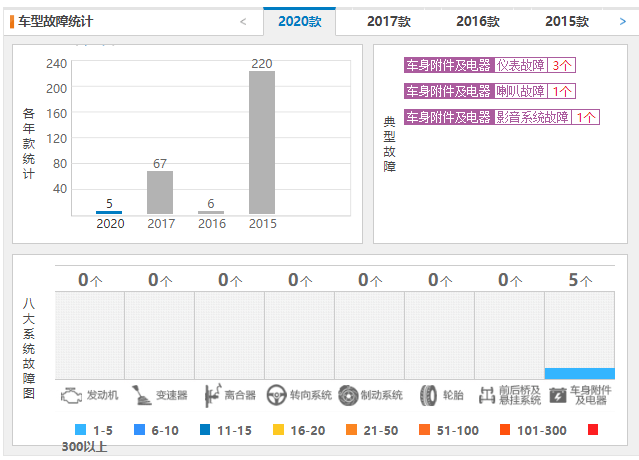
Task: Click the 101-300 red-orange legend swatch
Action: pos(505,429)
